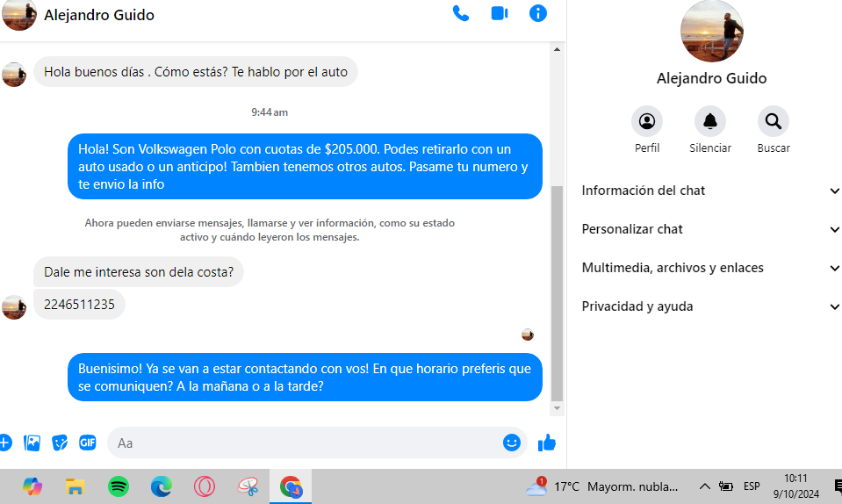Expand Información del chat section
Image resolution: width=842 pixels, height=504 pixels.
click(x=709, y=191)
